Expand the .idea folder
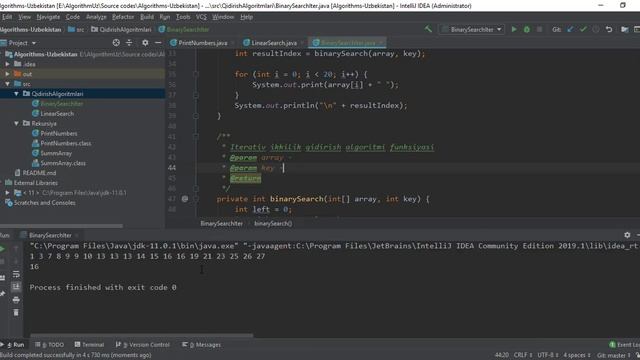This screenshot has height=360, width=640. [7, 64]
